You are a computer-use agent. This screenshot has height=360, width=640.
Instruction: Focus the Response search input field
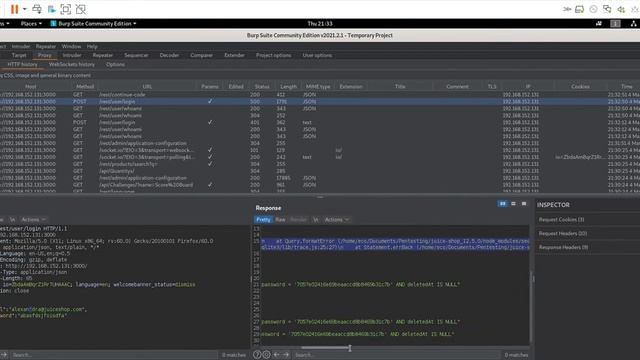click(x=396, y=355)
